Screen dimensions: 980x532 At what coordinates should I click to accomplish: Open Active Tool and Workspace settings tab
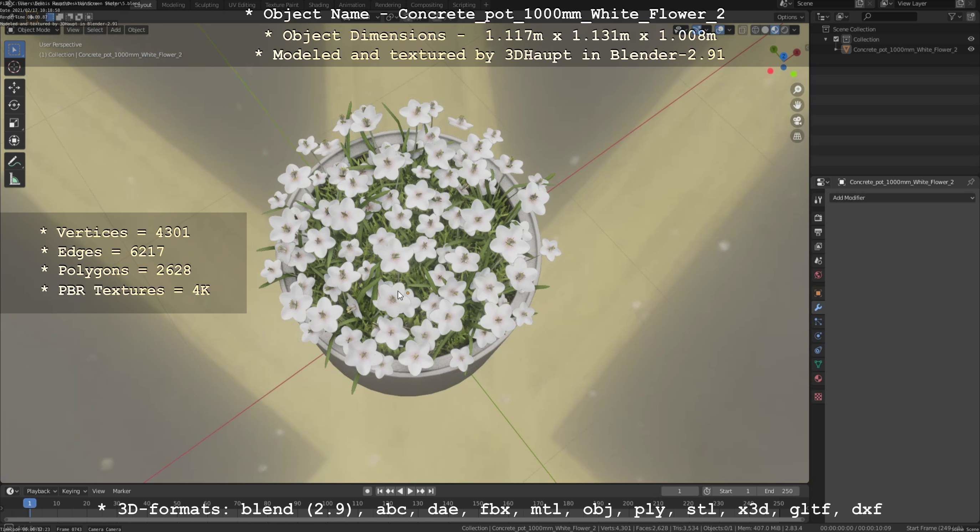(x=818, y=200)
